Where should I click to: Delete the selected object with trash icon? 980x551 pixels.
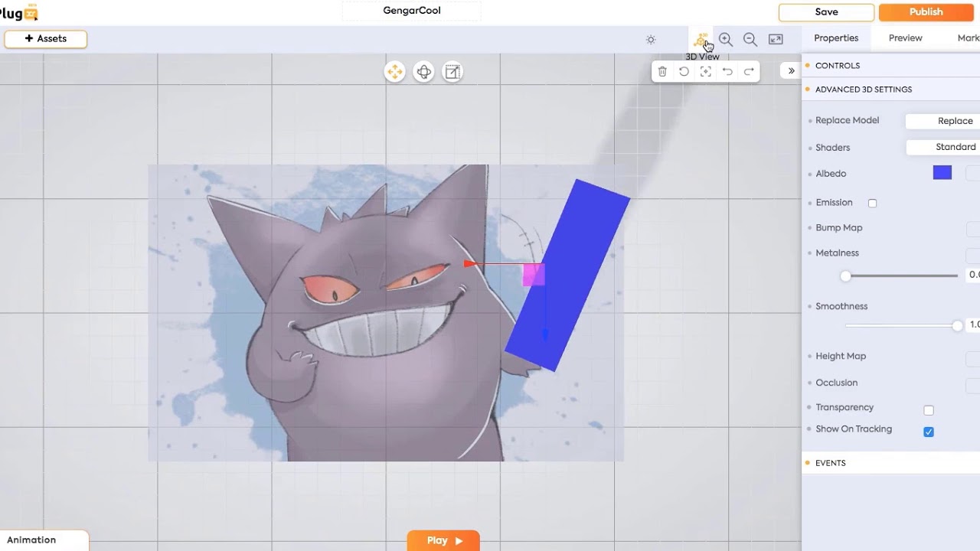tap(662, 71)
